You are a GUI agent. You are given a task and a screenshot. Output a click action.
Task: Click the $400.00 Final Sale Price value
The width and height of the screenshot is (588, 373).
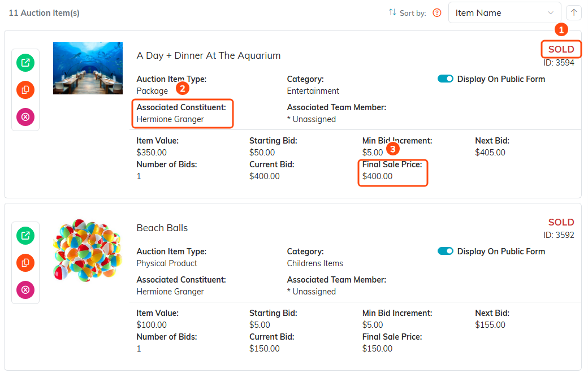pyautogui.click(x=377, y=176)
